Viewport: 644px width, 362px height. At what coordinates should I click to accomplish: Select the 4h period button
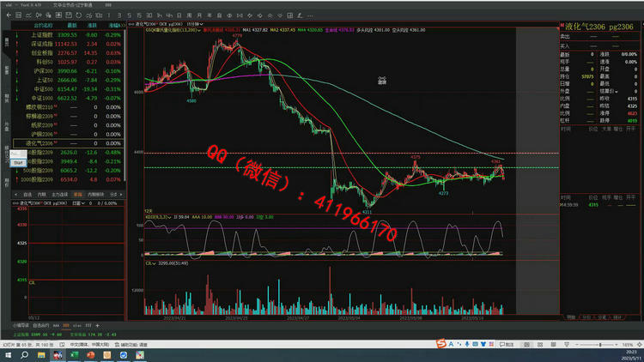click(169, 15)
